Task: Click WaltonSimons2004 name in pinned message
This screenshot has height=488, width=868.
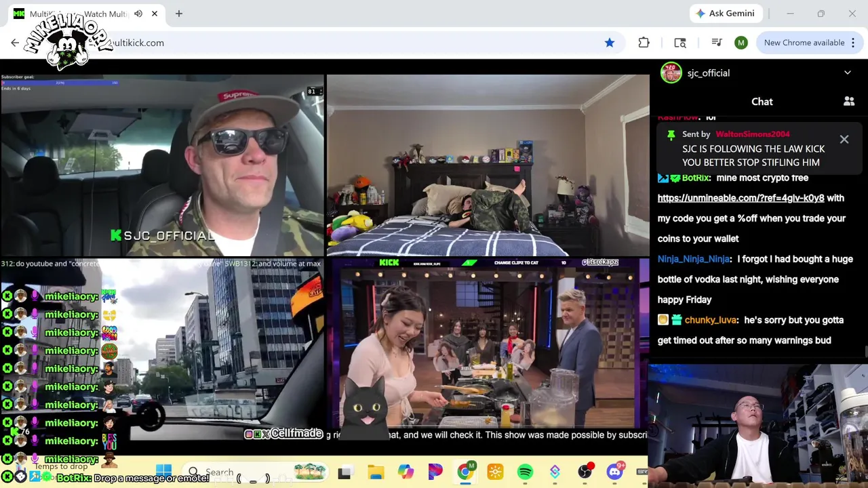Action: click(x=753, y=134)
